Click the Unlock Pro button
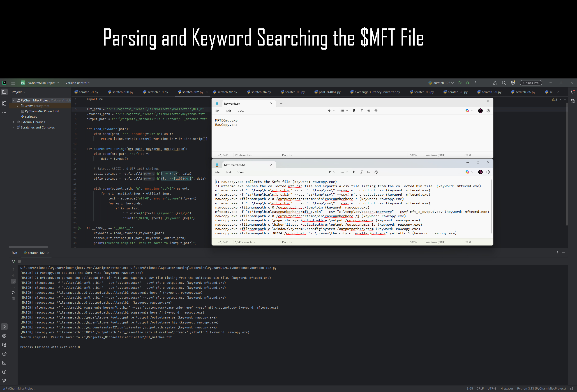 [531, 83]
